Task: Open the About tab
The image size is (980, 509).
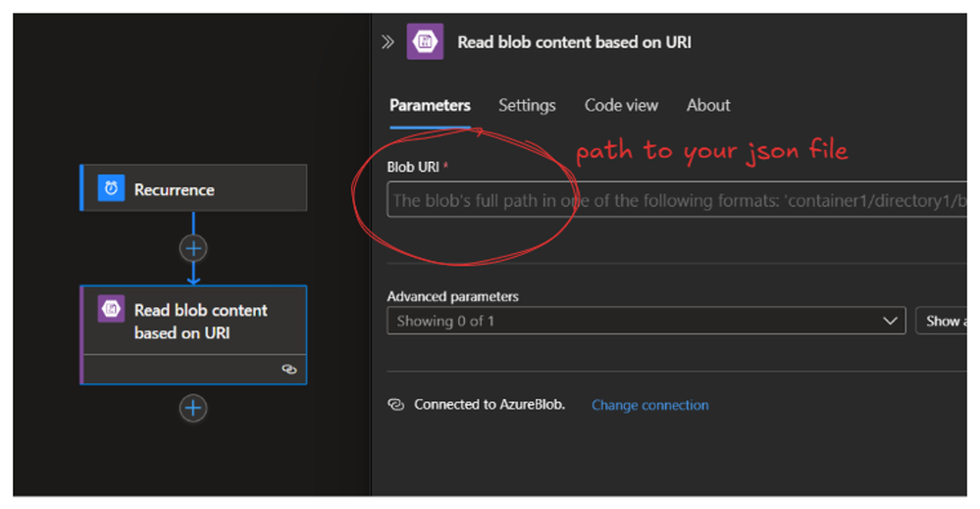Action: tap(708, 106)
